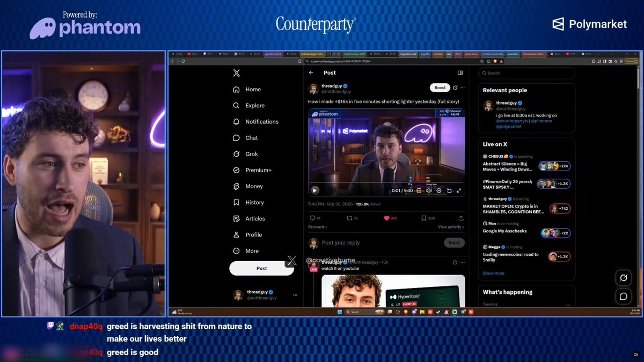Open Notifications in the X sidebar
This screenshot has height=362, width=644.
point(255,122)
